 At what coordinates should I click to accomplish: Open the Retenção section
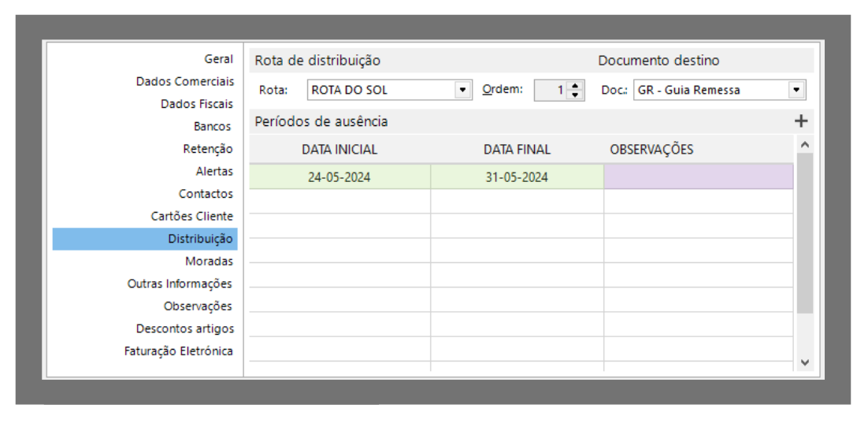click(x=207, y=149)
